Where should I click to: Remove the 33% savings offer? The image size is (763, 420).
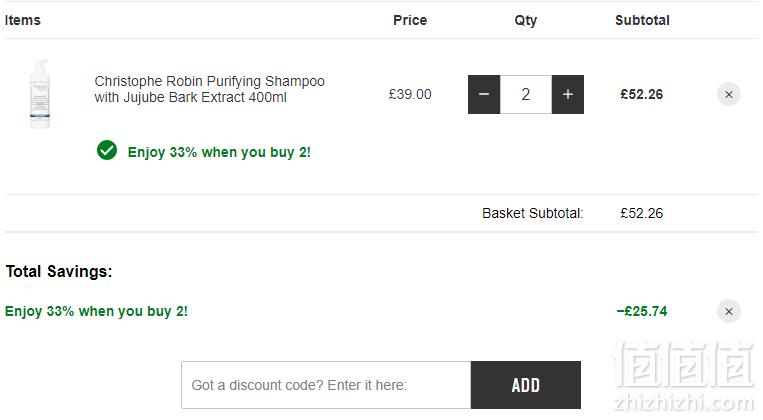click(728, 311)
